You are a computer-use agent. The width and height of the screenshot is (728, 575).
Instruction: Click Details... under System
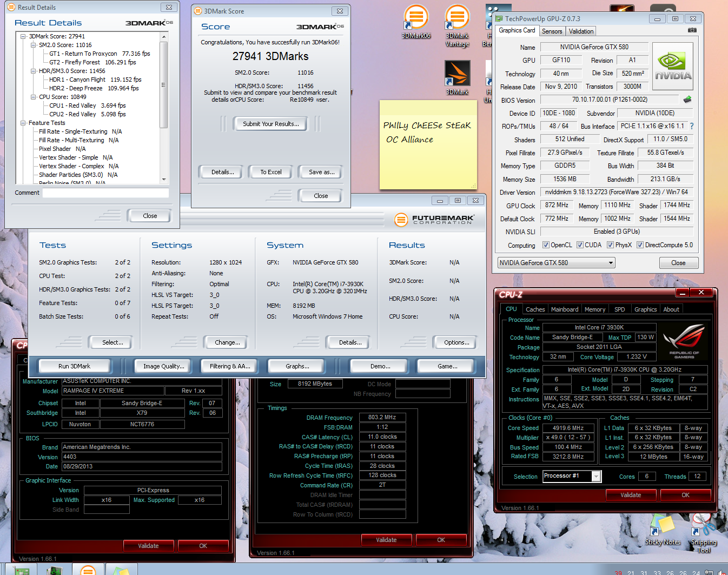click(x=350, y=342)
